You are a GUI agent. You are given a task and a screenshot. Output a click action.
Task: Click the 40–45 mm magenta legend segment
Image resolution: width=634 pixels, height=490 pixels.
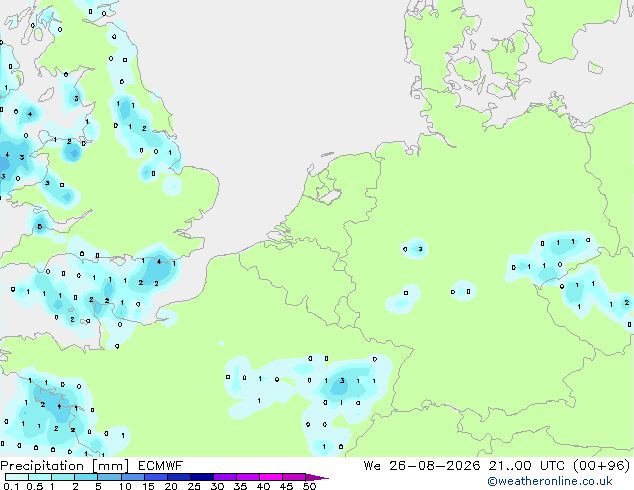click(271, 477)
